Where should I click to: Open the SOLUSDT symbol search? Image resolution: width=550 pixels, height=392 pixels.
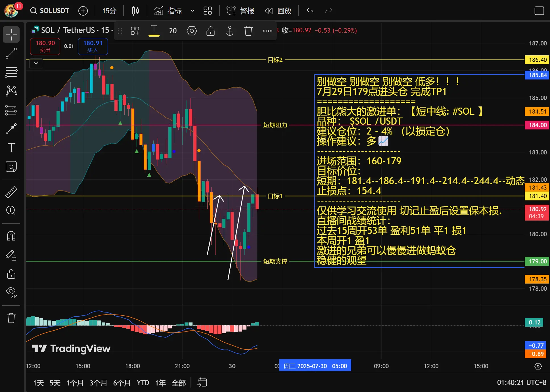coord(50,11)
